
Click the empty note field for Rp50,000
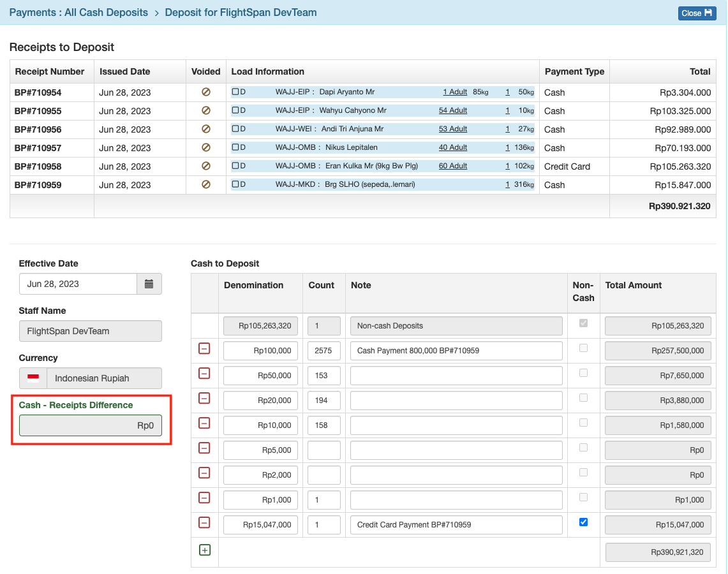(456, 375)
